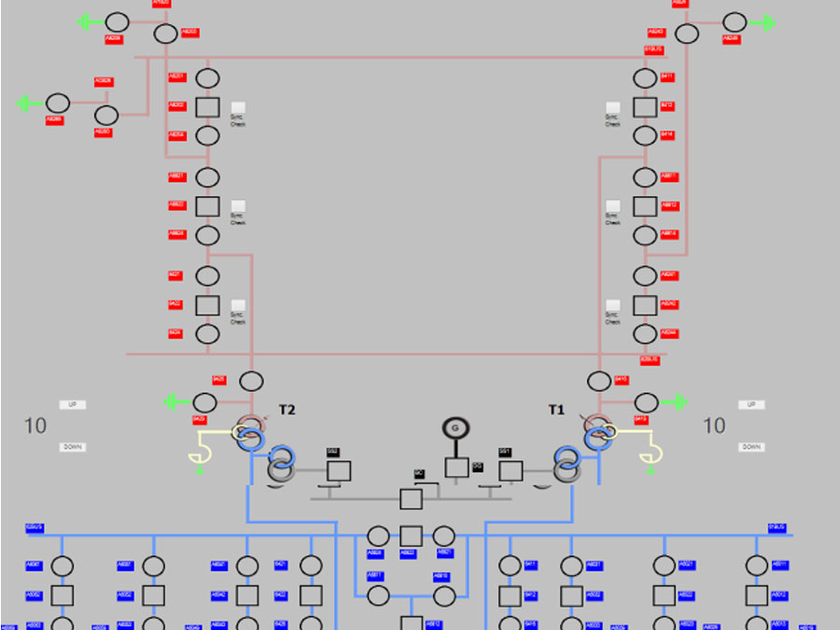Screen dimensions: 840x630
Task: Click the generator G symbol
Action: (x=455, y=428)
